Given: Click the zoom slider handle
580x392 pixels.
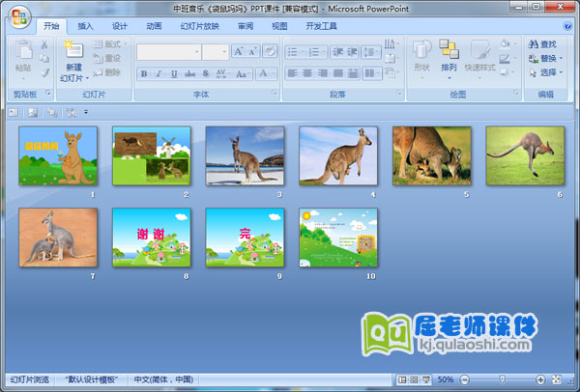Looking at the screenshot, I should pyautogui.click(x=502, y=379).
